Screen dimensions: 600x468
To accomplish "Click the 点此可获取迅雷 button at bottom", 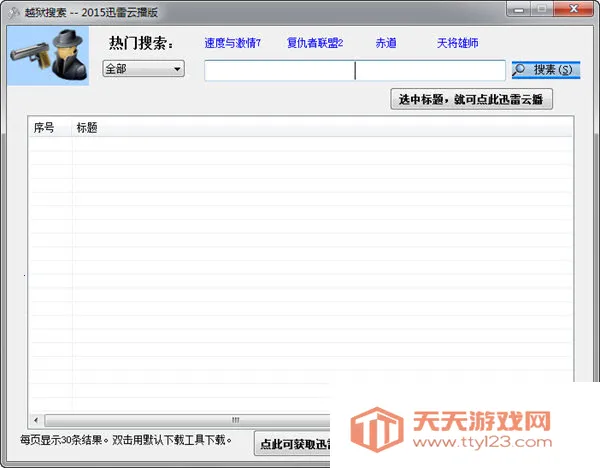I will 293,444.
